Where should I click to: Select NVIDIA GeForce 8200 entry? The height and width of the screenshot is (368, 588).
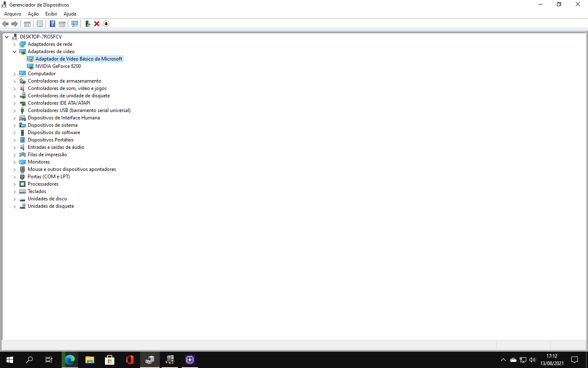tap(58, 66)
